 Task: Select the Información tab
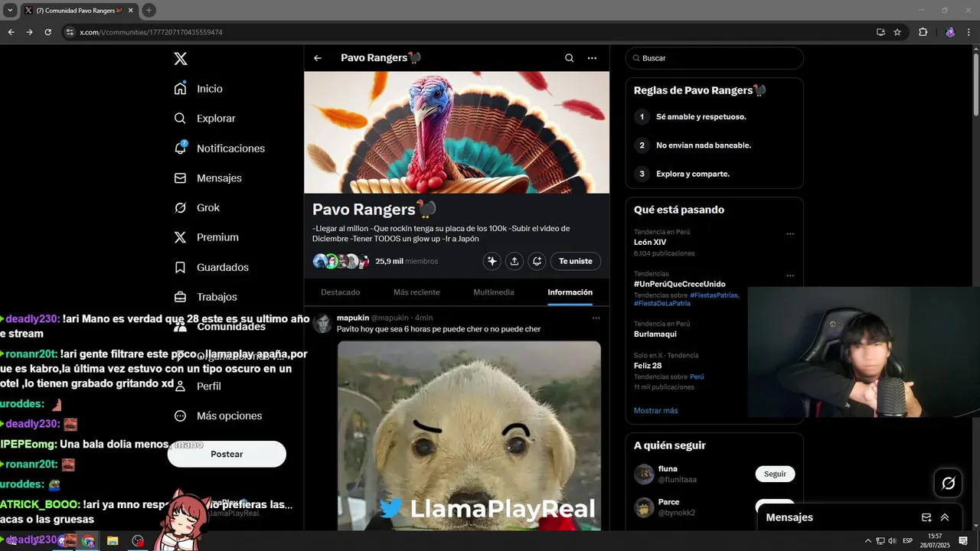point(570,292)
